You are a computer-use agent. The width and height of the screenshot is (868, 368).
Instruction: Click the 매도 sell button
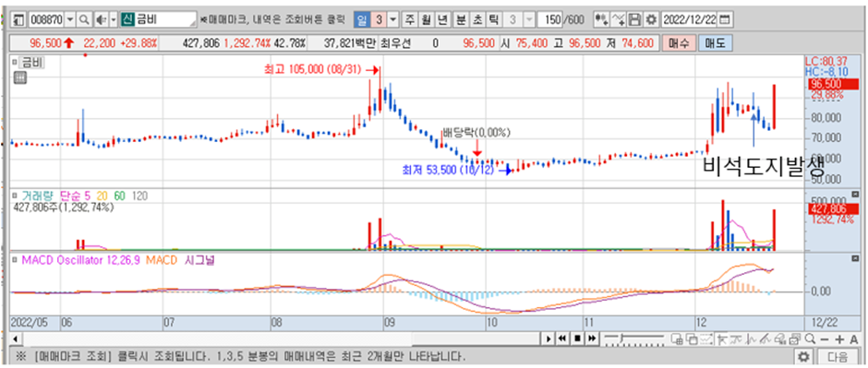pos(715,43)
